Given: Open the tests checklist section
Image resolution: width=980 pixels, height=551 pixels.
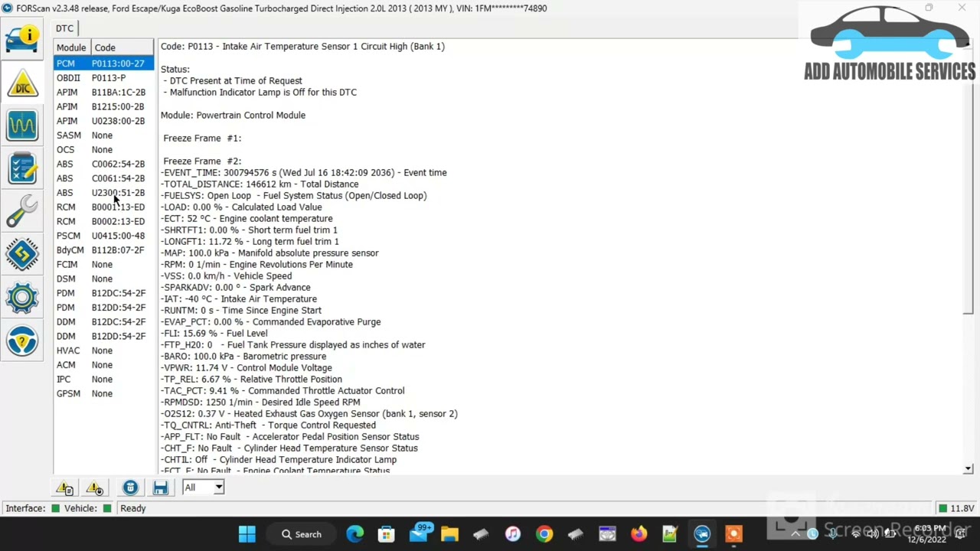Looking at the screenshot, I should (22, 168).
